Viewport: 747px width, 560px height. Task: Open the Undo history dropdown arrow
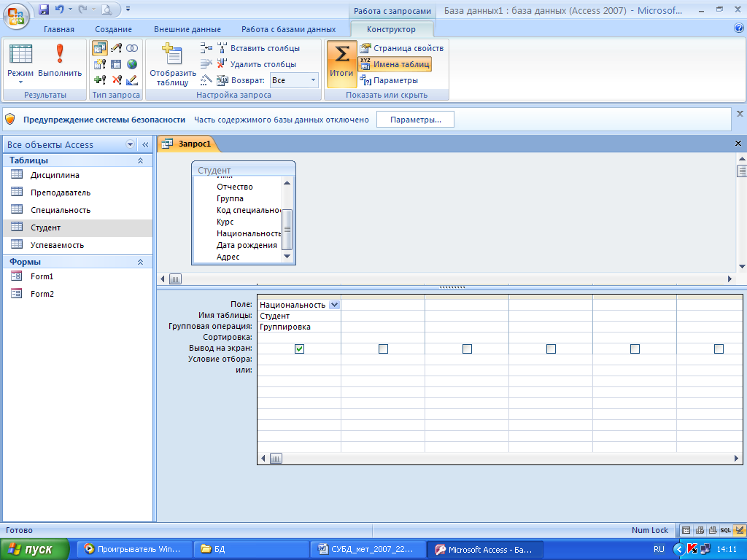coord(70,9)
